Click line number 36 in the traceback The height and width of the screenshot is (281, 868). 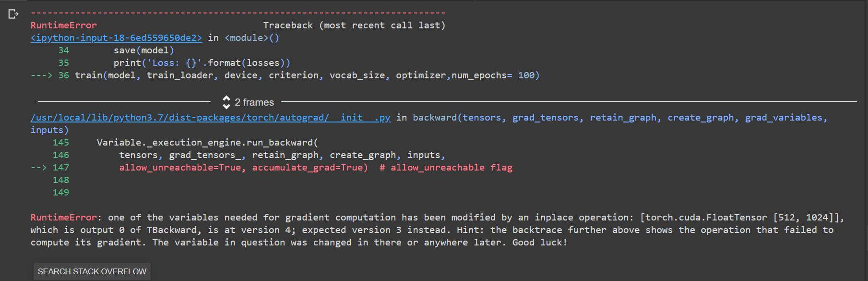[64, 75]
